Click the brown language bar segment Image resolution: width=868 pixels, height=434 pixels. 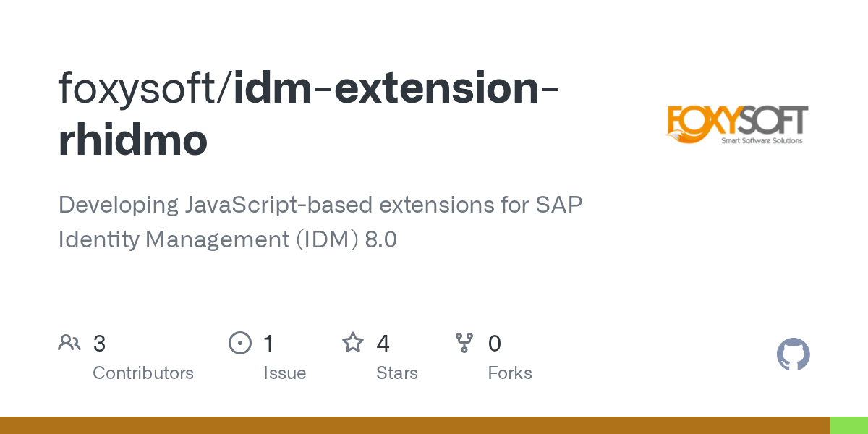tap(415, 425)
